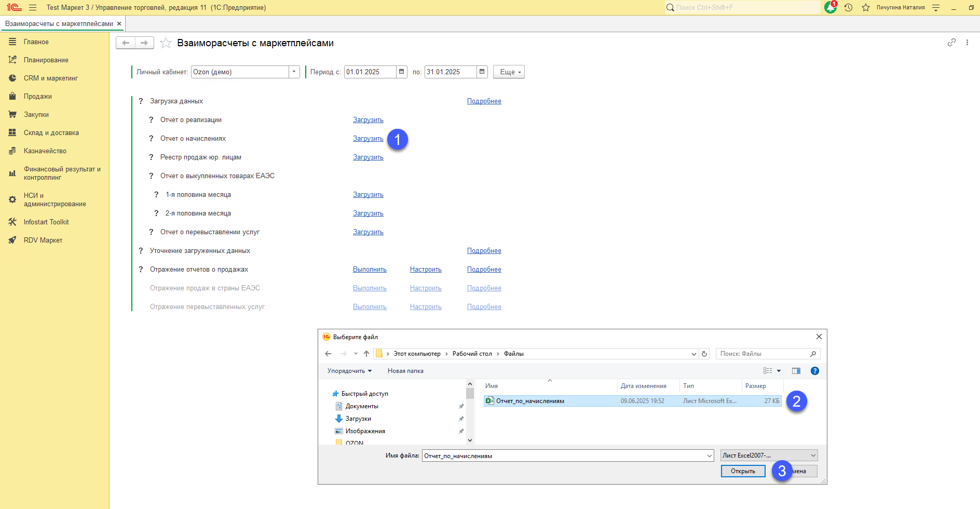Switch to Взаиморасчеты с маркетплейсами tab
The width and height of the screenshot is (980, 509).
click(x=59, y=24)
